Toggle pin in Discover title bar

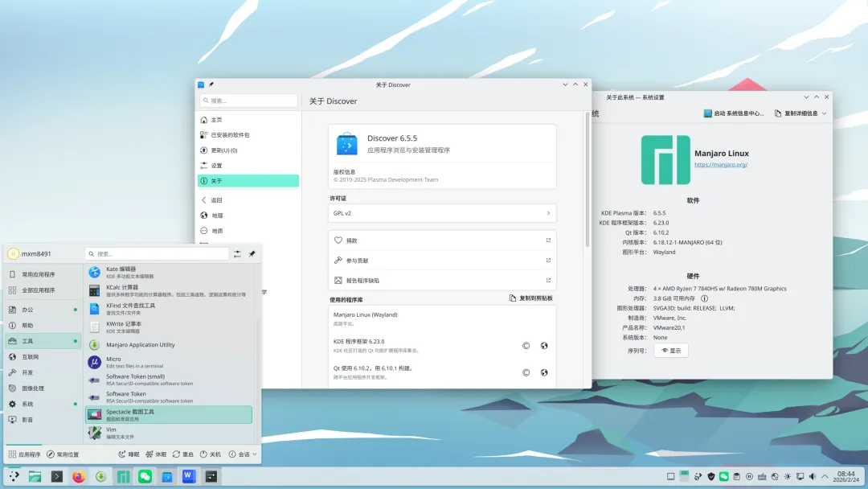211,84
